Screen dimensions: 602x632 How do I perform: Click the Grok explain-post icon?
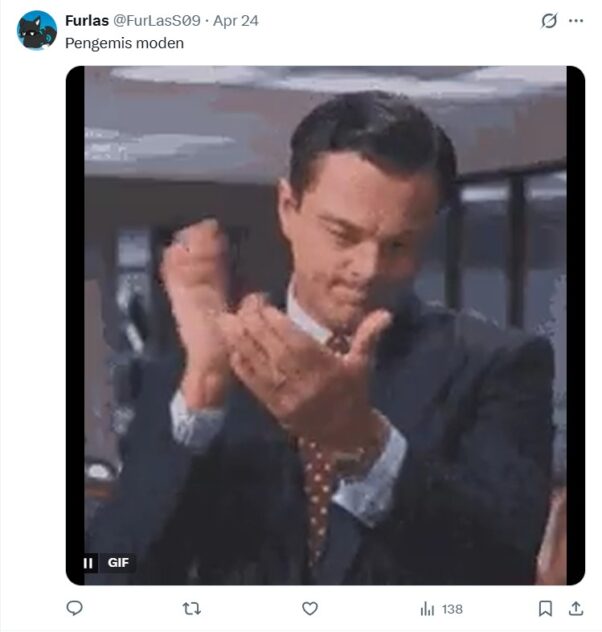pyautogui.click(x=549, y=21)
